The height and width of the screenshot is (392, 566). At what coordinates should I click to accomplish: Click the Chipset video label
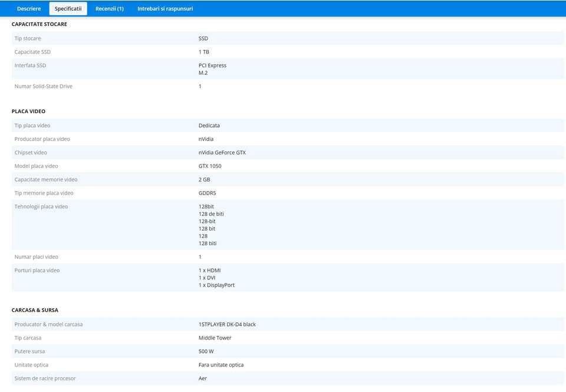[x=31, y=153]
